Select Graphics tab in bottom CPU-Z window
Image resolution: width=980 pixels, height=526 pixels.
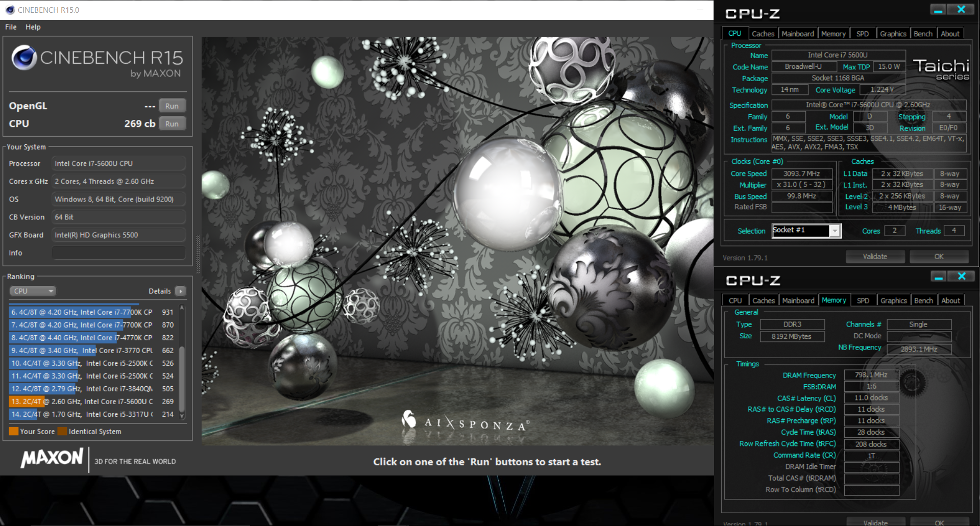pyautogui.click(x=894, y=300)
